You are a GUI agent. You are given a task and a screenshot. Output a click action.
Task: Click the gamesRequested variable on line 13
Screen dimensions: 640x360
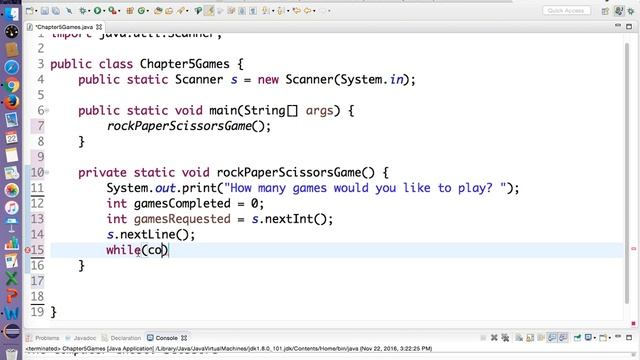(182, 219)
